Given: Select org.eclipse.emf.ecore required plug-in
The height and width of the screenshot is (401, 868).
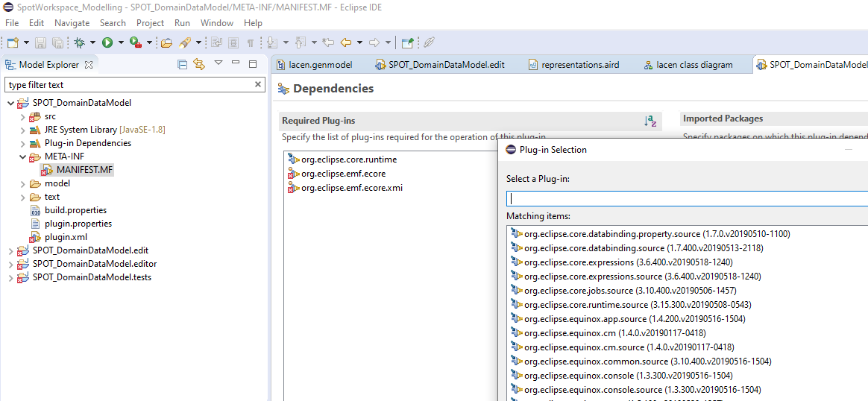Looking at the screenshot, I should [x=343, y=174].
